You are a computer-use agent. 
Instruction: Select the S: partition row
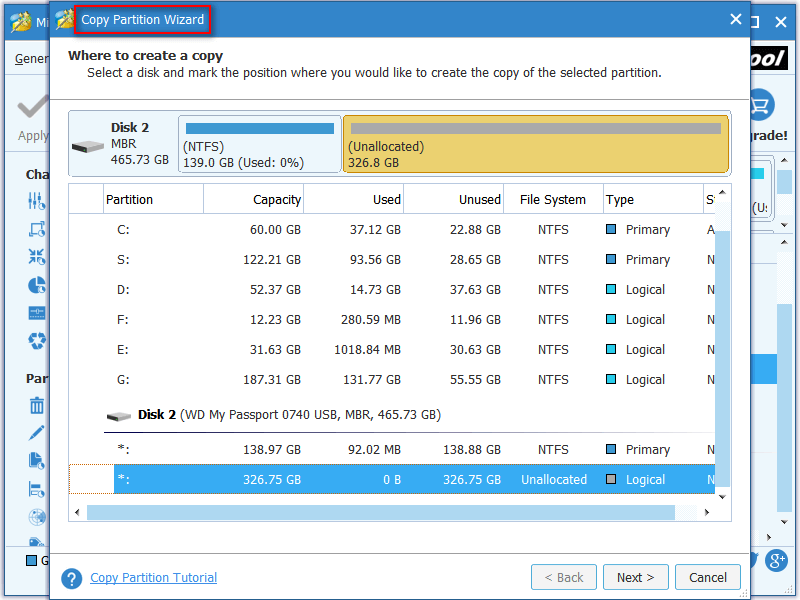(392, 260)
